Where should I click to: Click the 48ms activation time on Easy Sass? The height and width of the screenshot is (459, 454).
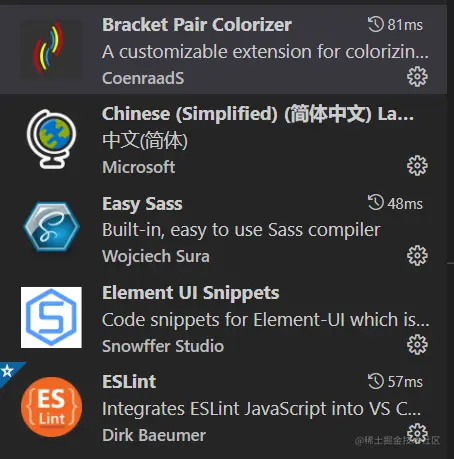(395, 203)
